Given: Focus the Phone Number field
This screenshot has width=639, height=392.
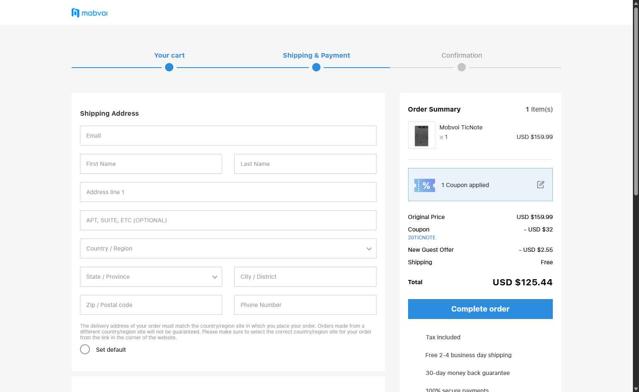Looking at the screenshot, I should coord(305,305).
